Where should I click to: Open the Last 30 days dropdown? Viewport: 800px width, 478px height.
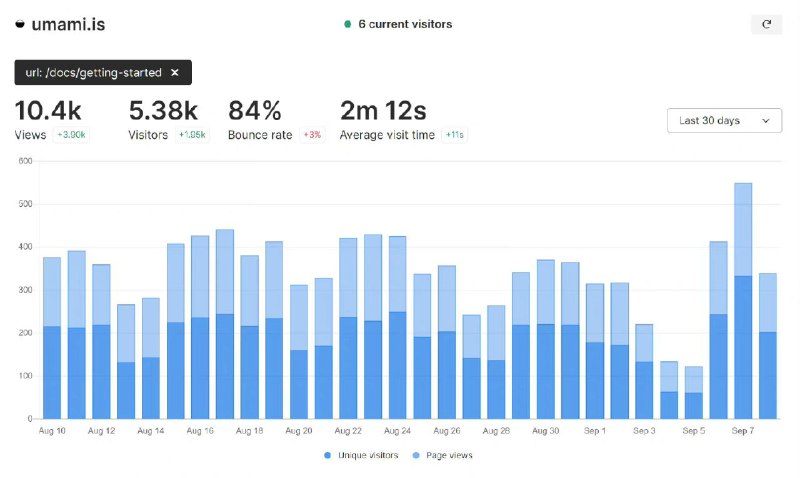724,121
